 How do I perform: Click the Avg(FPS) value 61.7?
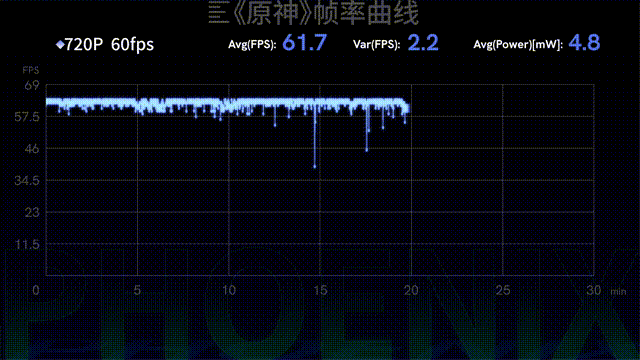304,42
